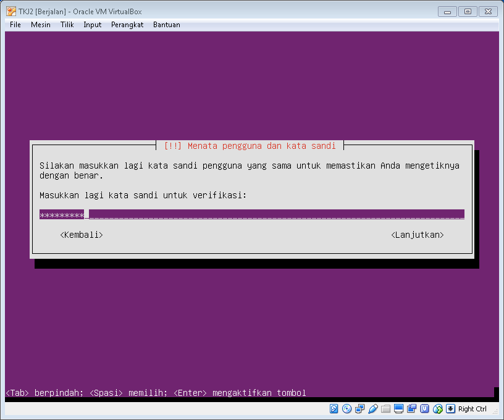Select the Kembali button in the installer
This screenshot has height=420, width=504.
(x=81, y=235)
